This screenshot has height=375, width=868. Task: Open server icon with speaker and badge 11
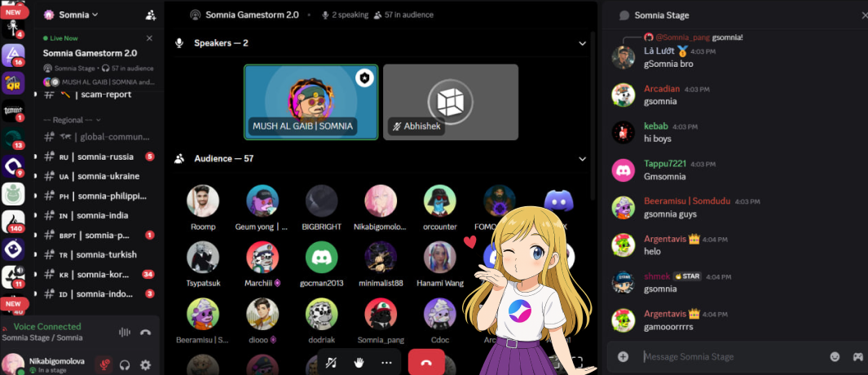13,277
